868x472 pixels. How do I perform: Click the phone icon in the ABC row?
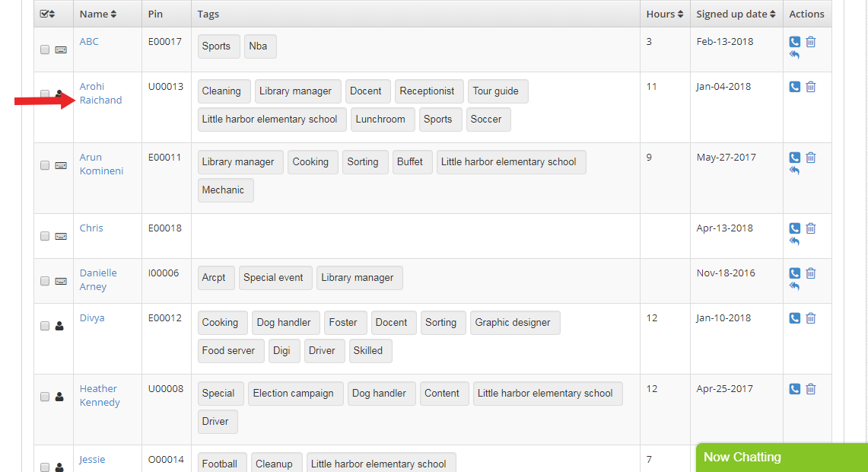794,42
